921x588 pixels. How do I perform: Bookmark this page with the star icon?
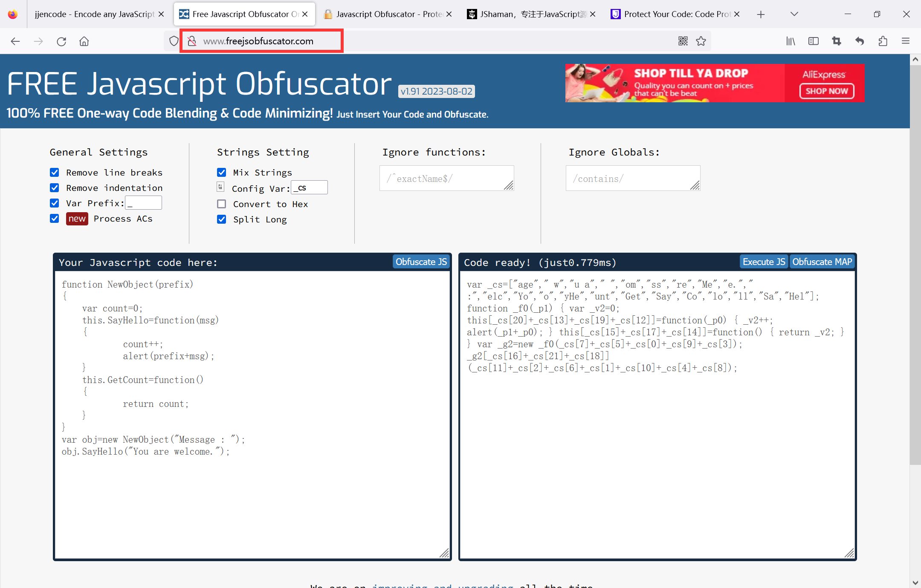pos(701,41)
